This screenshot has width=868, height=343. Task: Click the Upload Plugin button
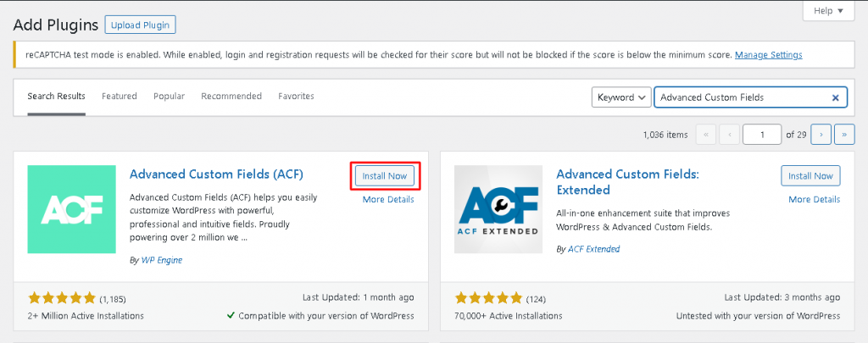[x=140, y=25]
